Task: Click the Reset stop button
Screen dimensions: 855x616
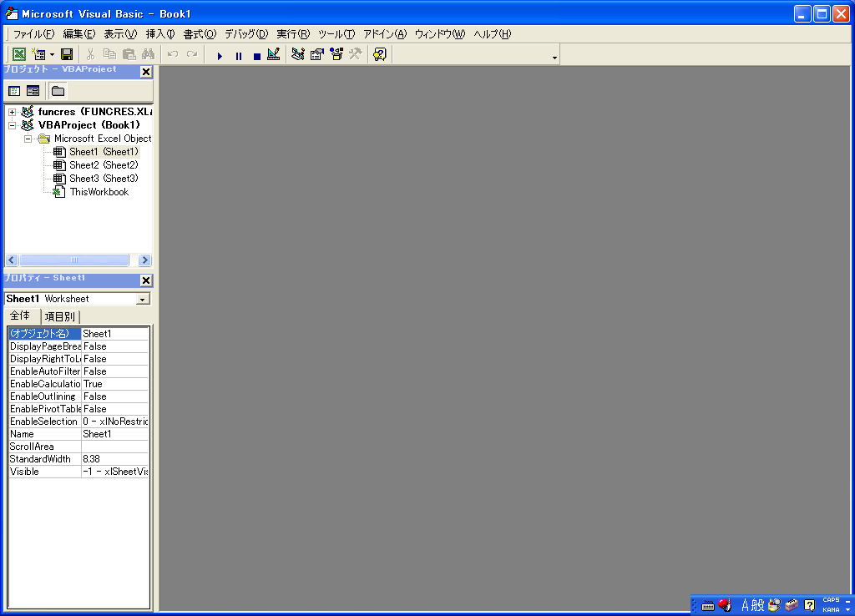Action: point(256,56)
